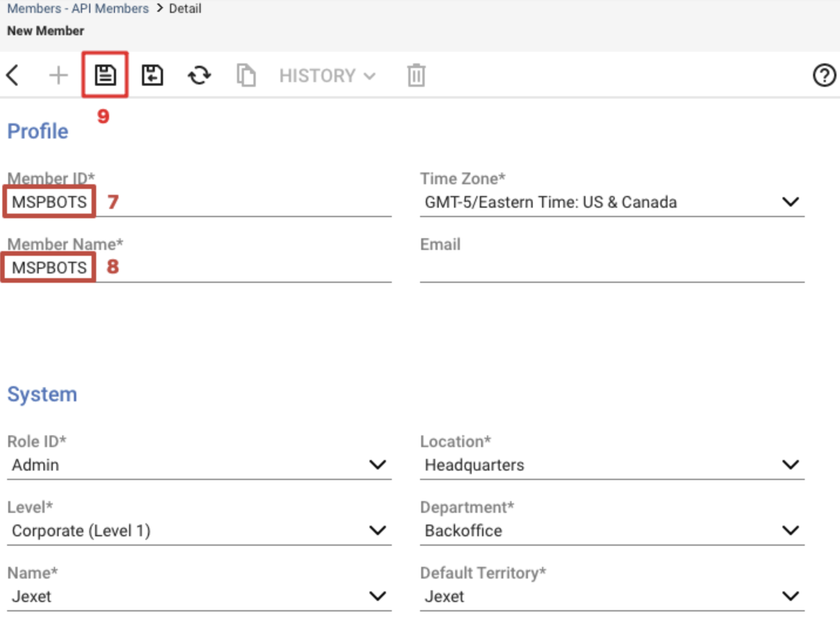Open the Default Territory dropdown
This screenshot has width=840, height=629.
[612, 596]
